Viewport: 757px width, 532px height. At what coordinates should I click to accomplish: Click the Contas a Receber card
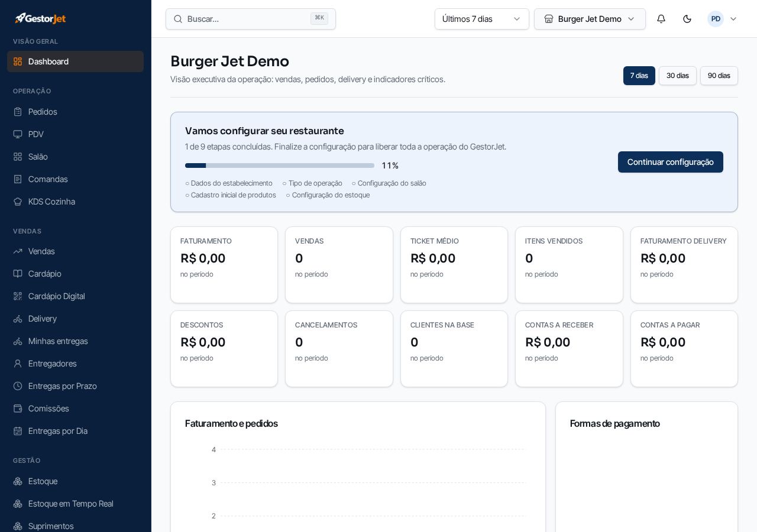pyautogui.click(x=569, y=349)
